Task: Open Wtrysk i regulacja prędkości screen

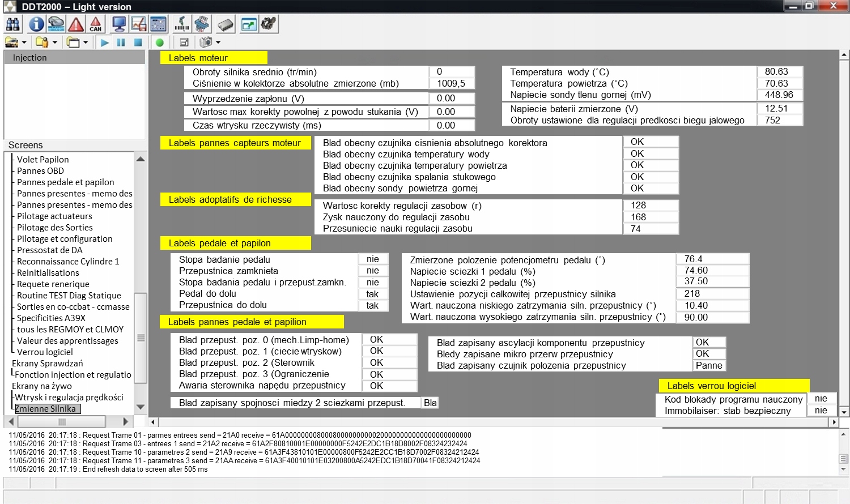Action: pyautogui.click(x=69, y=398)
